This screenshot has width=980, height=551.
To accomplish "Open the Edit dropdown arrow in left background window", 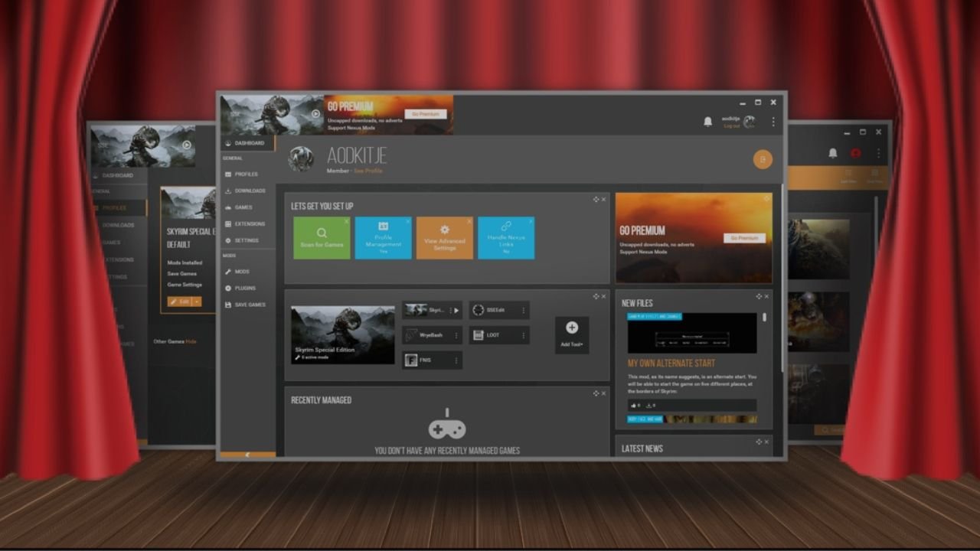I will (x=198, y=302).
